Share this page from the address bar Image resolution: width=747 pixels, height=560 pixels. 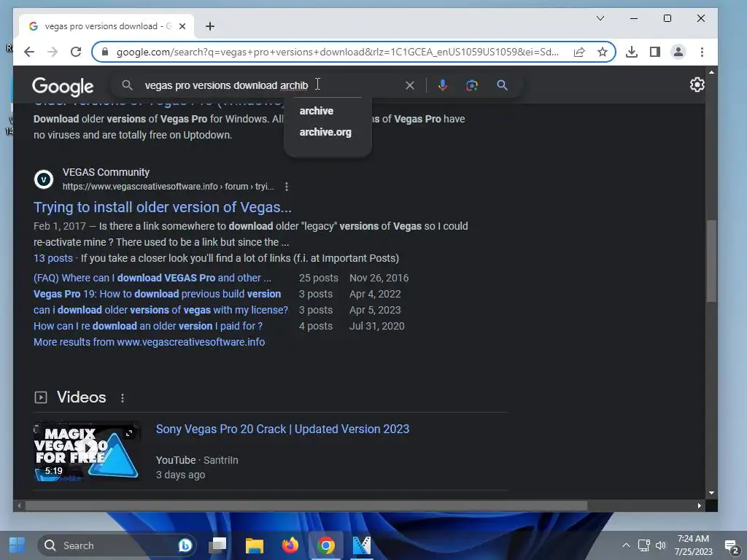point(579,52)
